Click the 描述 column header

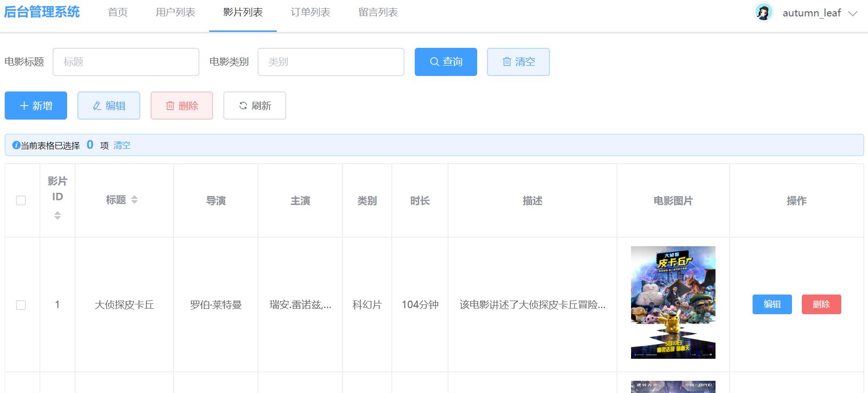[x=533, y=201]
